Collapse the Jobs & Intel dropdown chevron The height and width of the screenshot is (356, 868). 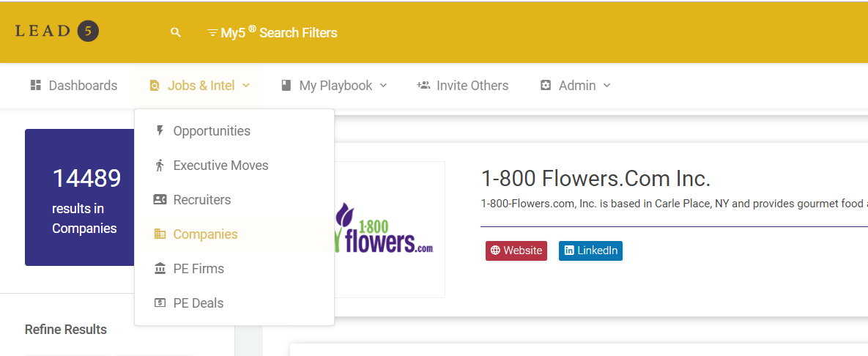pyautogui.click(x=246, y=85)
